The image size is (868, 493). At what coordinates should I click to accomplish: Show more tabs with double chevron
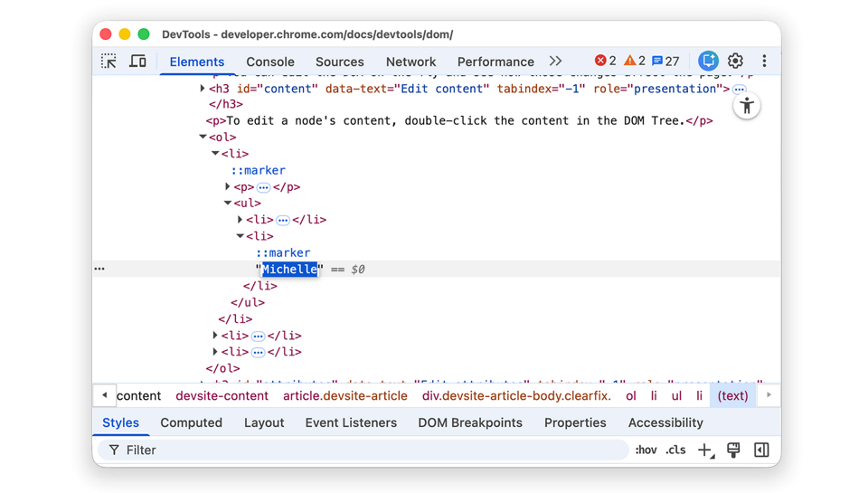pyautogui.click(x=555, y=61)
